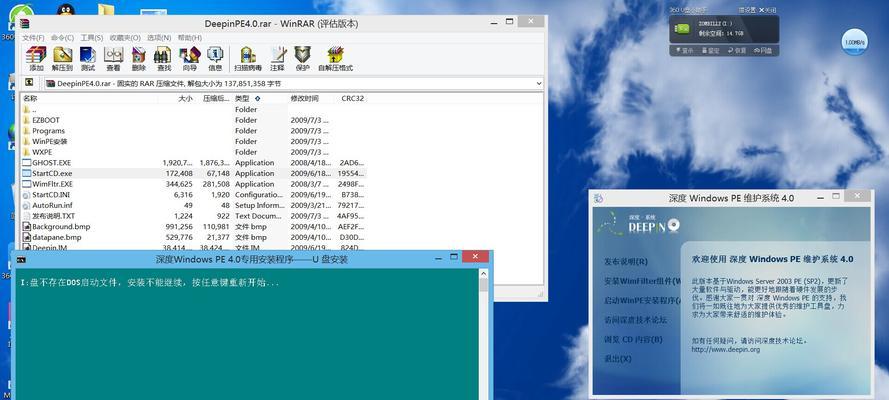
Task: Click the up-one-level icon beside WinRAR address bar
Action: pos(29,83)
